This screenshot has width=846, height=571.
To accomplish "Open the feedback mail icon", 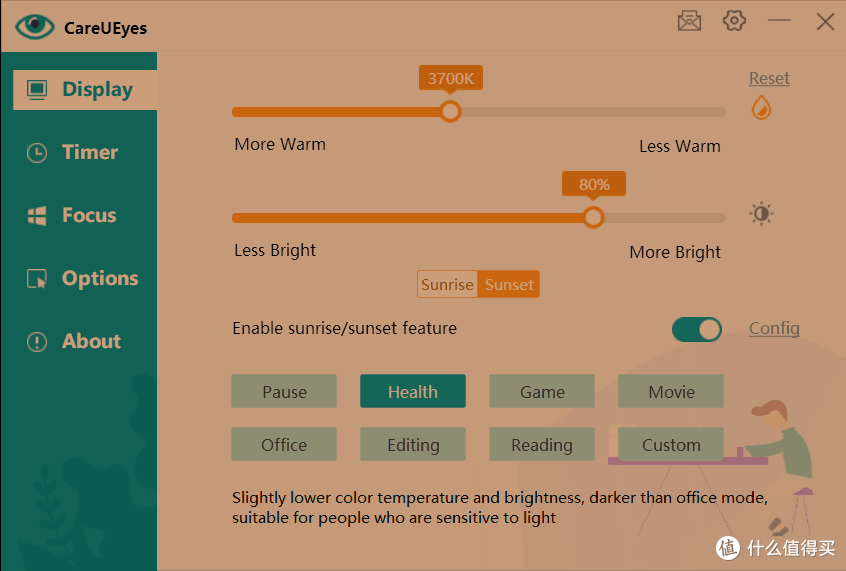I will pyautogui.click(x=689, y=22).
